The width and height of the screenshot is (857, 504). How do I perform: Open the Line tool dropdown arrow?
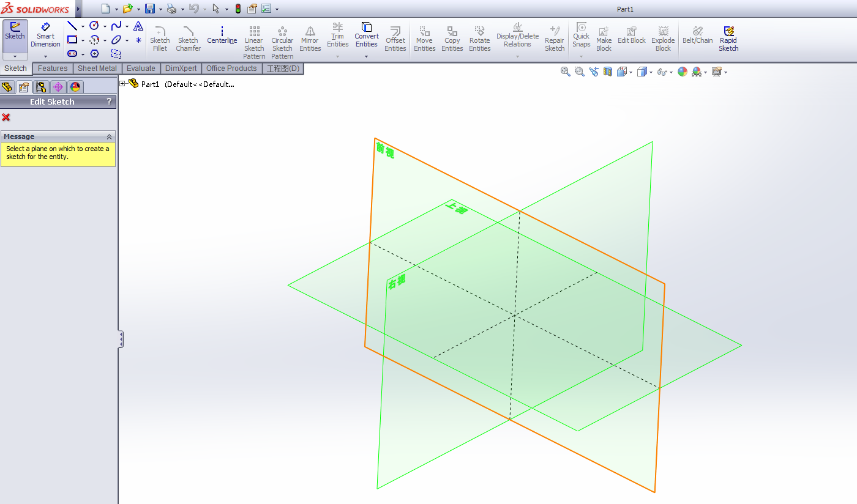click(83, 26)
